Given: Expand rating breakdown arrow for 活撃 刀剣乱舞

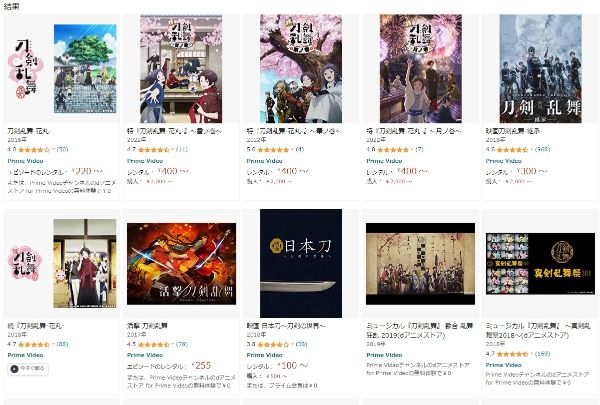Looking at the screenshot, I should (x=172, y=344).
